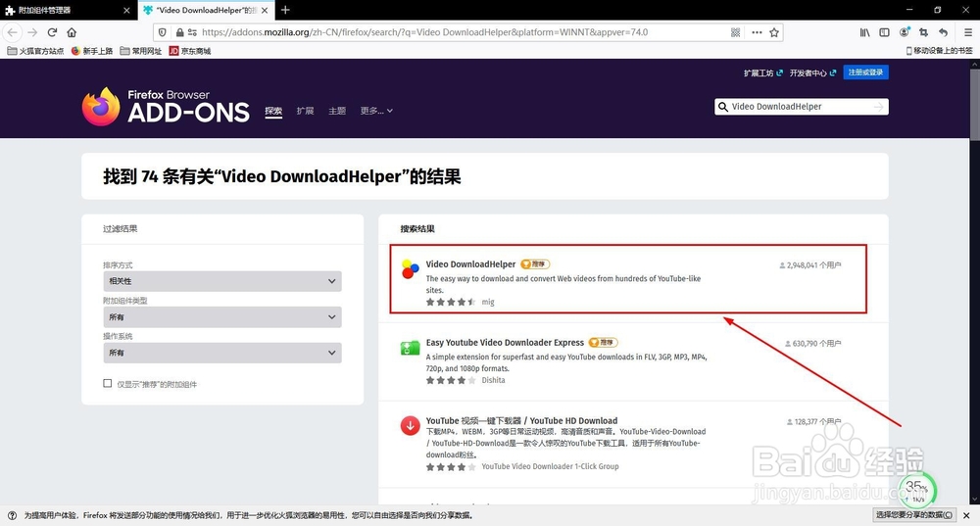Click the search magnifier icon in add-ons search
The width and height of the screenshot is (980, 526).
pyautogui.click(x=723, y=107)
